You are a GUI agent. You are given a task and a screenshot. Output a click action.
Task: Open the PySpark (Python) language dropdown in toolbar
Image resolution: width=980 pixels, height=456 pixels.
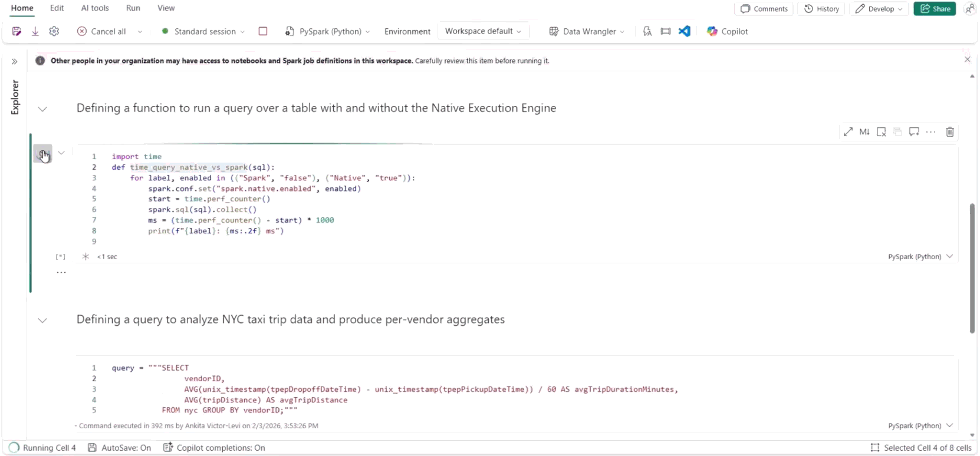point(327,31)
